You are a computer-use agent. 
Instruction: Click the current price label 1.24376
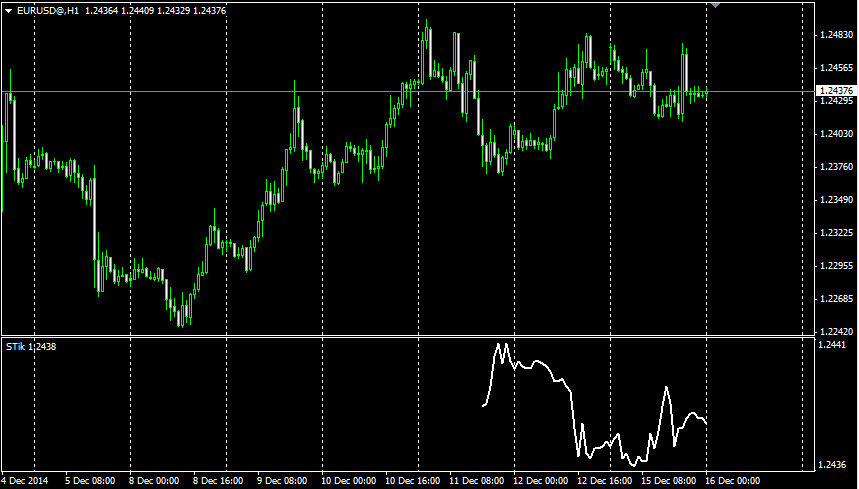(837, 91)
